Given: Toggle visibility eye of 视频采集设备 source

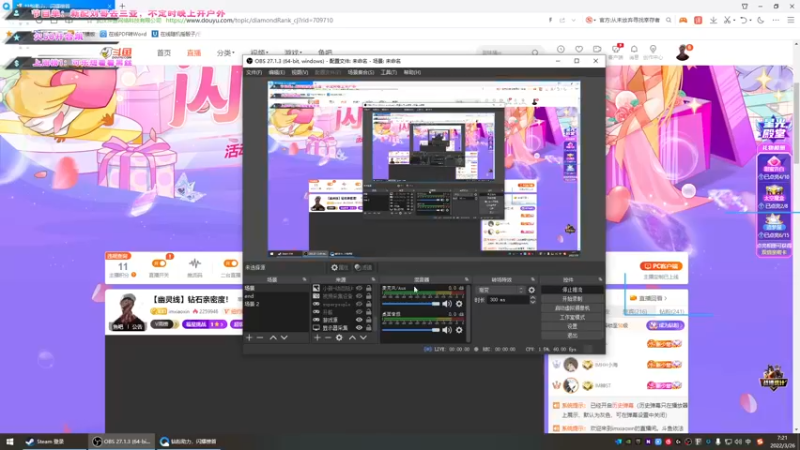Looking at the screenshot, I should [359, 296].
